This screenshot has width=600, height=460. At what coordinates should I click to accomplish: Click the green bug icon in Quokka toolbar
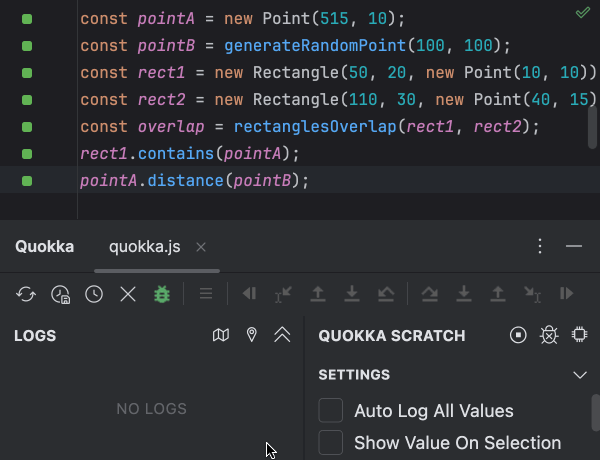[161, 293]
